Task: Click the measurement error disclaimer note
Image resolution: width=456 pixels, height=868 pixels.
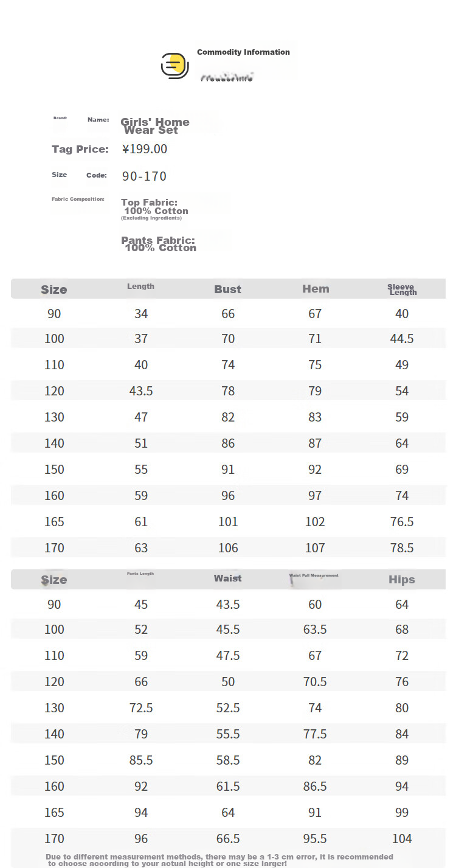Action: point(219,859)
